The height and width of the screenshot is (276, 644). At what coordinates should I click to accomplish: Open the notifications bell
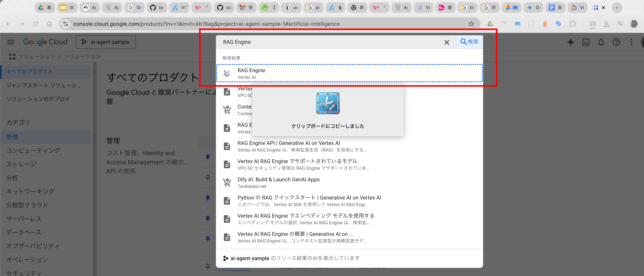pyautogui.click(x=601, y=42)
